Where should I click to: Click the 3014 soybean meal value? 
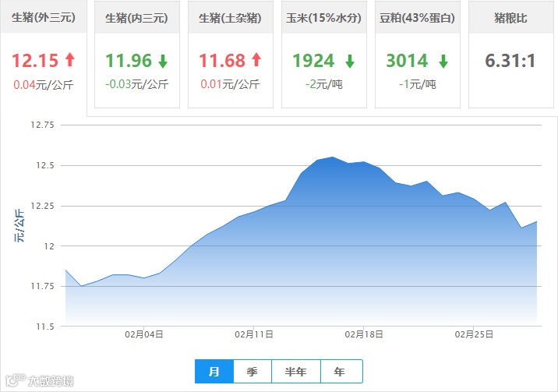[407, 61]
